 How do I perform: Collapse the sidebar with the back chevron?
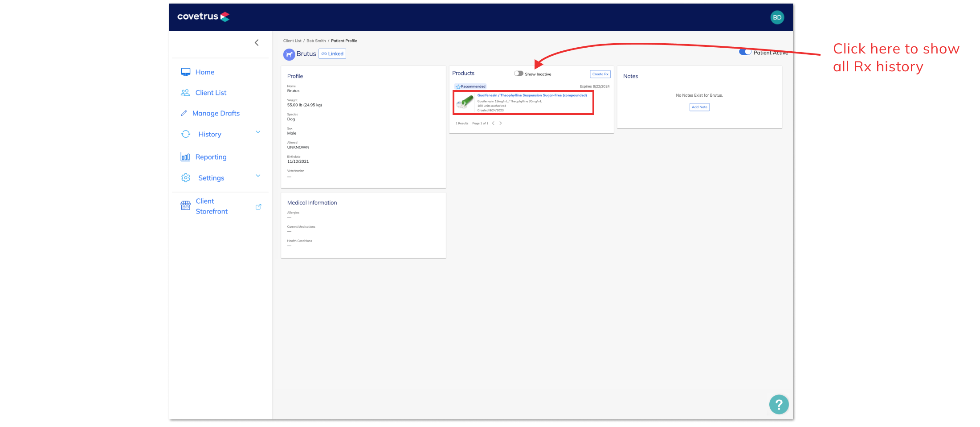click(257, 43)
